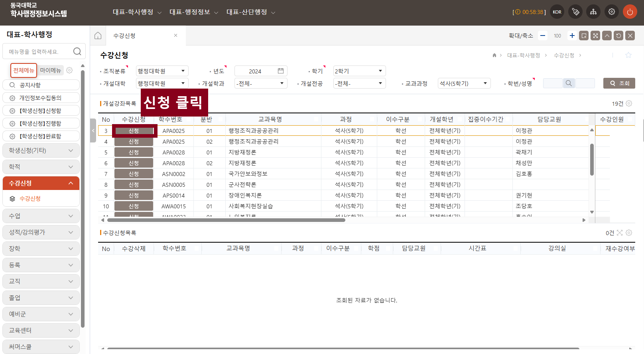Zoom out with the minus icon
This screenshot has width=644, height=354.
pos(543,36)
